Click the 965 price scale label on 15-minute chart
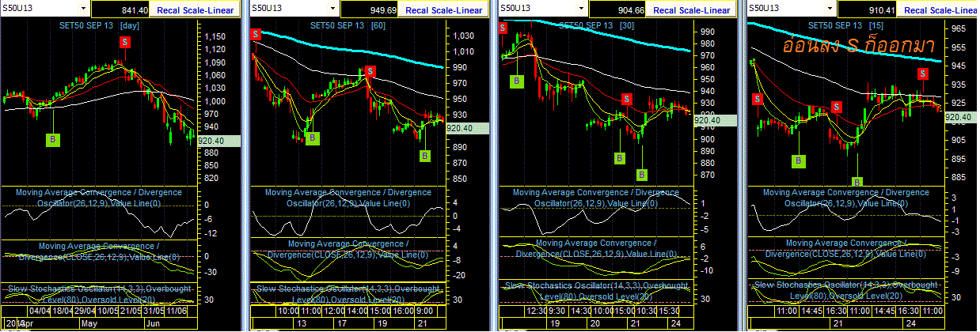The height and width of the screenshot is (332, 980). click(x=958, y=28)
